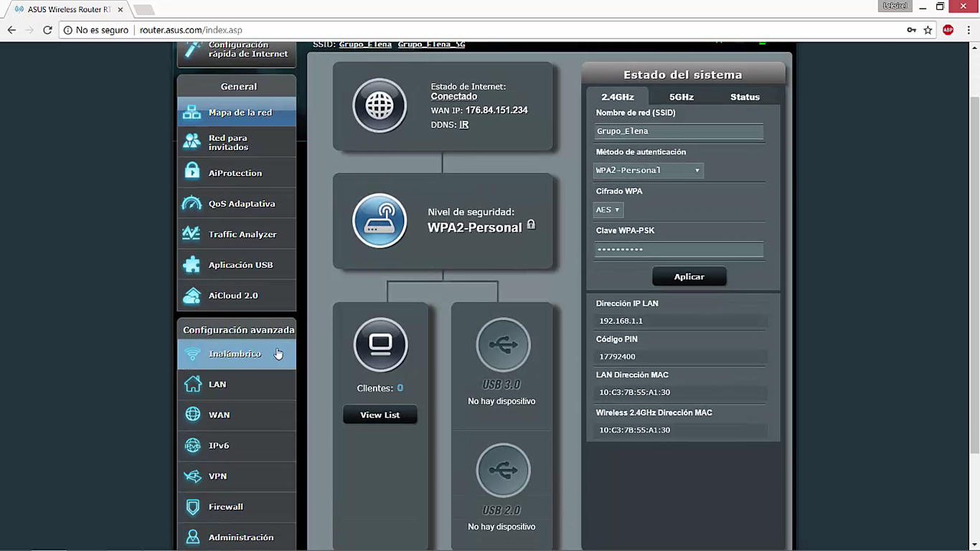The width and height of the screenshot is (980, 551).
Task: Select the USB 2.0 port icon
Action: click(503, 471)
